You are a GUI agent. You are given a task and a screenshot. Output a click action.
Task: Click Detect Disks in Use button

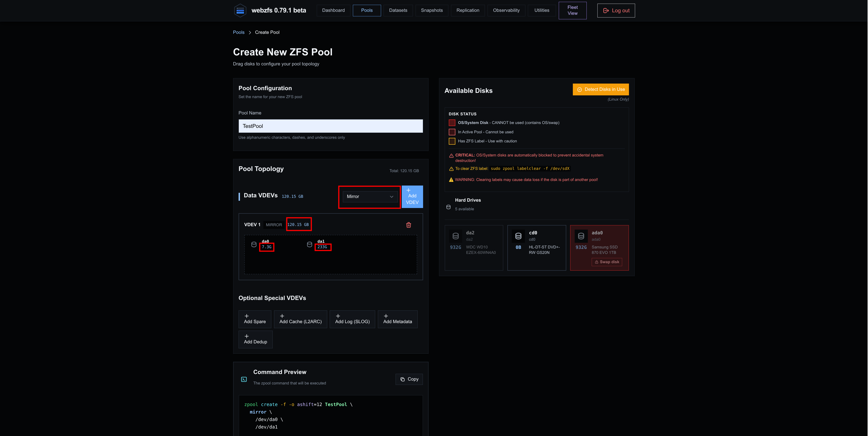point(601,89)
